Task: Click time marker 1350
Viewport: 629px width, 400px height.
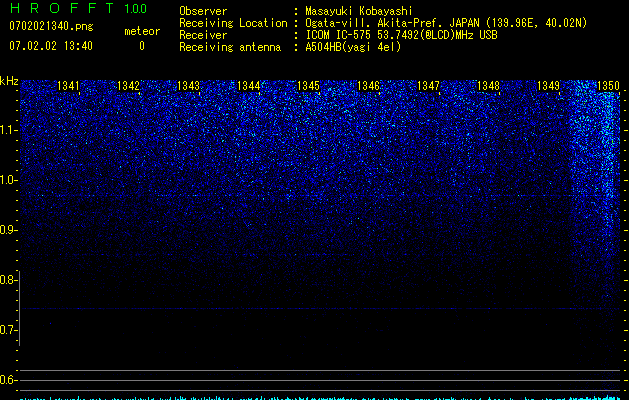Action: click(608, 86)
